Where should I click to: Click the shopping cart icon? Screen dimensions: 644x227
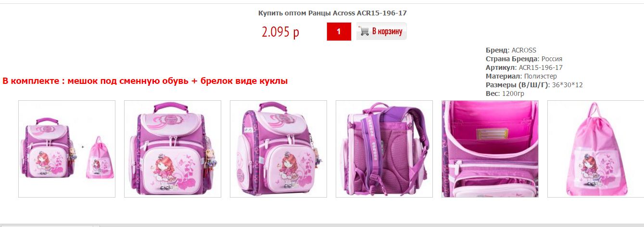364,32
